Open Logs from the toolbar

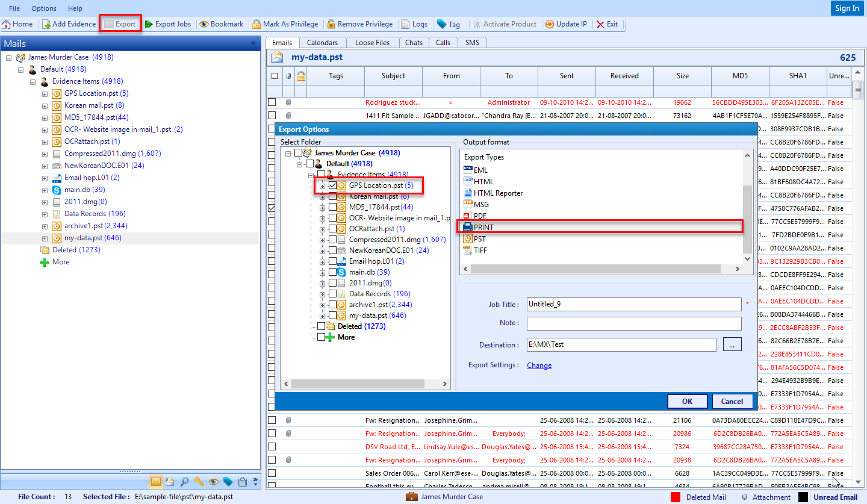tap(414, 24)
